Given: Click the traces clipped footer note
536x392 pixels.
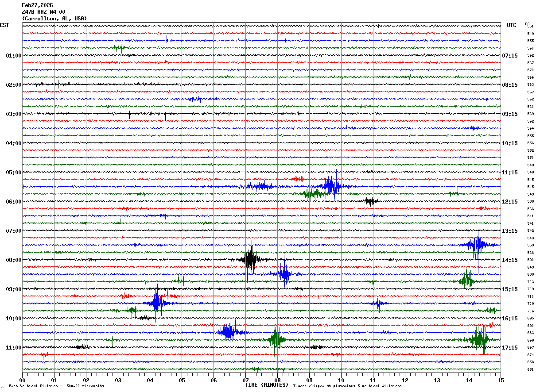Looking at the screenshot, I should coord(347,386).
